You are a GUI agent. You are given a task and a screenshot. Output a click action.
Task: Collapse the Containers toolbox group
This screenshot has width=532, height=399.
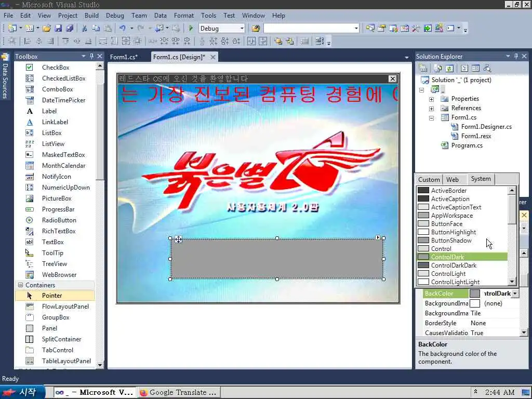[20, 285]
